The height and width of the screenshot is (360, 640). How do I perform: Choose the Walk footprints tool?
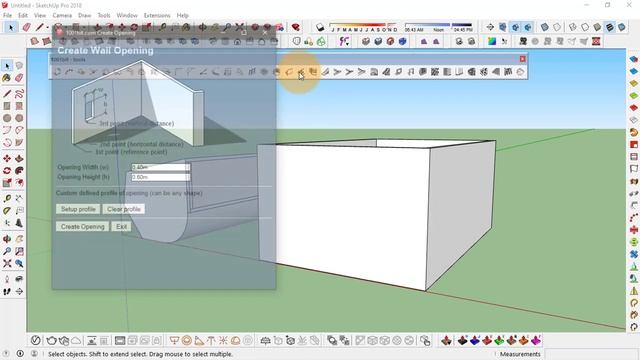coord(7,291)
